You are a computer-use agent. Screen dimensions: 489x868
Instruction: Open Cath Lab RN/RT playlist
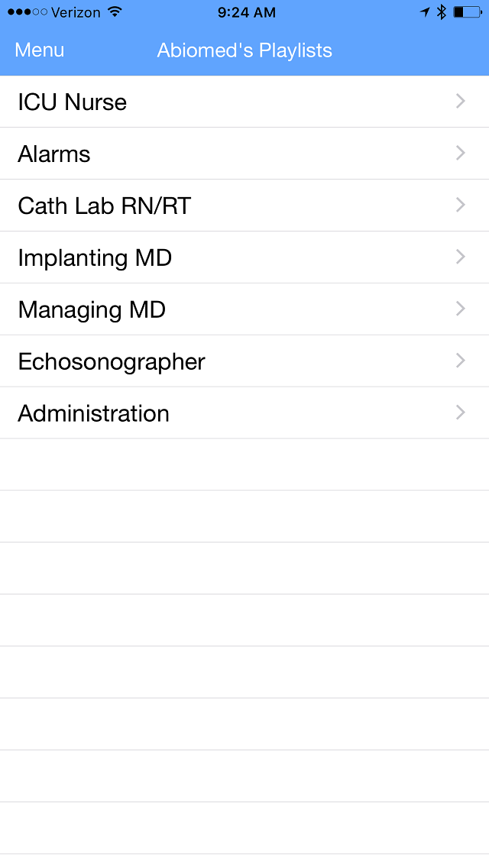click(x=105, y=206)
